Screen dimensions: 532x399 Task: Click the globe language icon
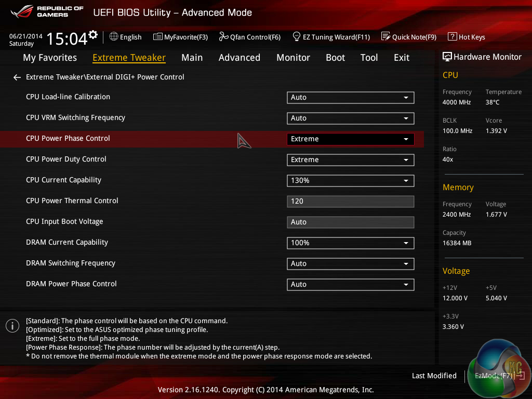[x=114, y=36]
